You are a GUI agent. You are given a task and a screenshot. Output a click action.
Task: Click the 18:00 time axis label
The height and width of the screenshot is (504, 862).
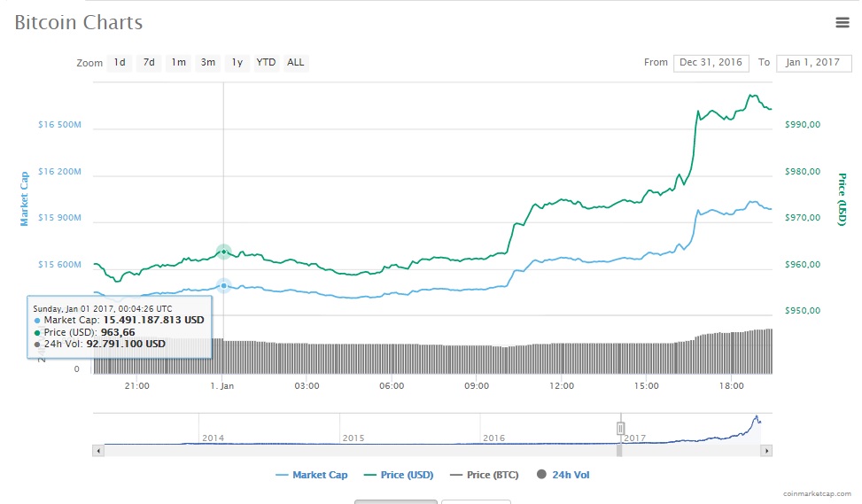click(731, 386)
